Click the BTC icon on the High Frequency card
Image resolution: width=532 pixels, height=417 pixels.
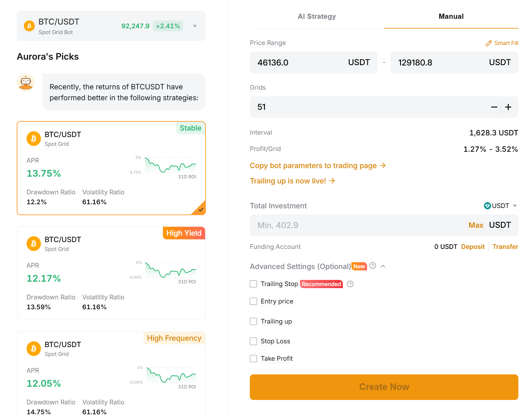click(33, 348)
